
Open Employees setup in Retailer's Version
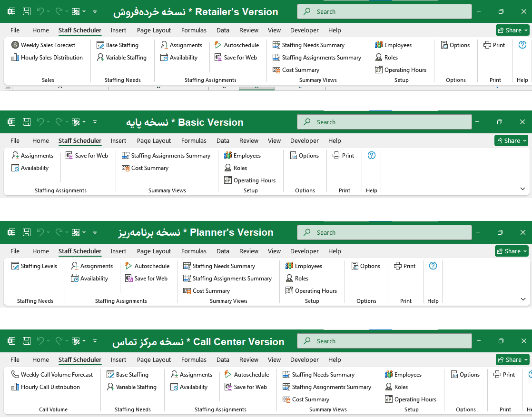pyautogui.click(x=393, y=45)
